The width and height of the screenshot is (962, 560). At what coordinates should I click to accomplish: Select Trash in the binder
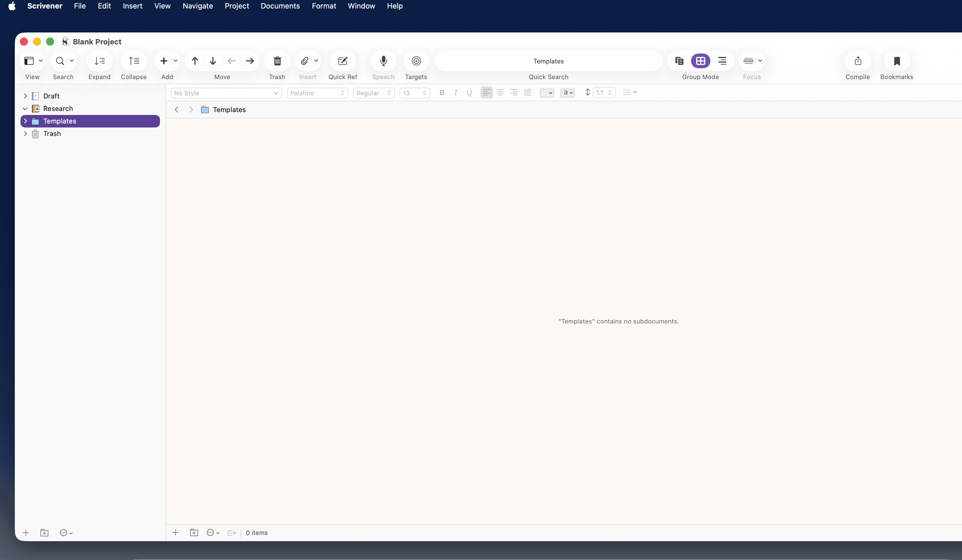52,134
